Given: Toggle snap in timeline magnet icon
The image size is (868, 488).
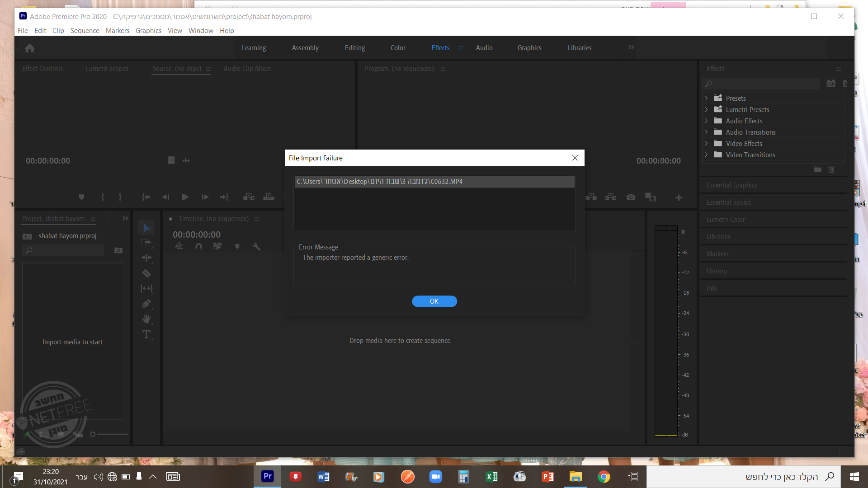Looking at the screenshot, I should point(198,246).
